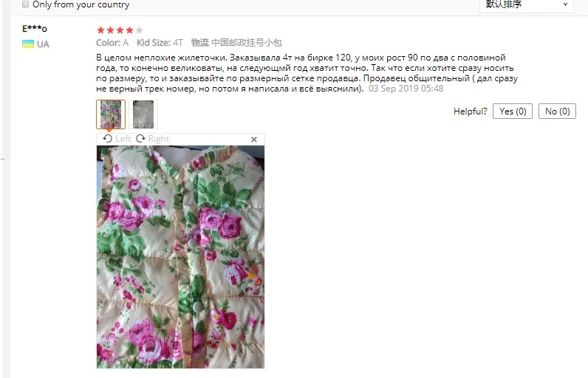Click the 中国邮政挂号小包 shipping text
This screenshot has height=378, width=588.
247,43
